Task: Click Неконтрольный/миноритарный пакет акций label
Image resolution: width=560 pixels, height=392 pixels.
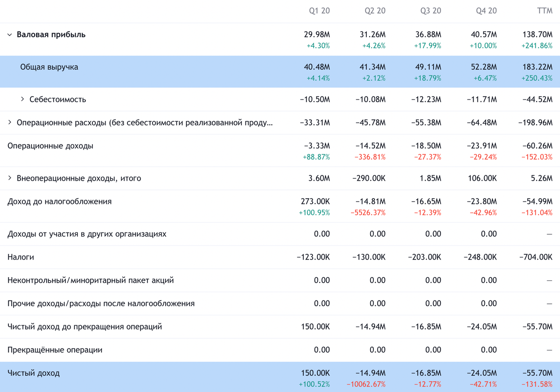Action: point(91,280)
